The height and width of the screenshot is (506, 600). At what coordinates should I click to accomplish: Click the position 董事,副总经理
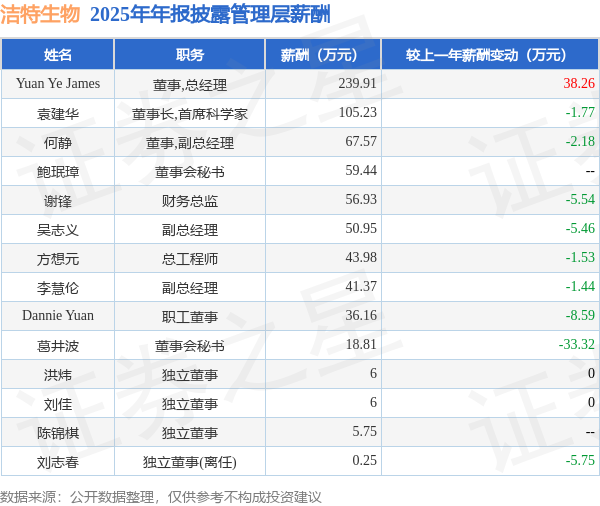click(190, 143)
